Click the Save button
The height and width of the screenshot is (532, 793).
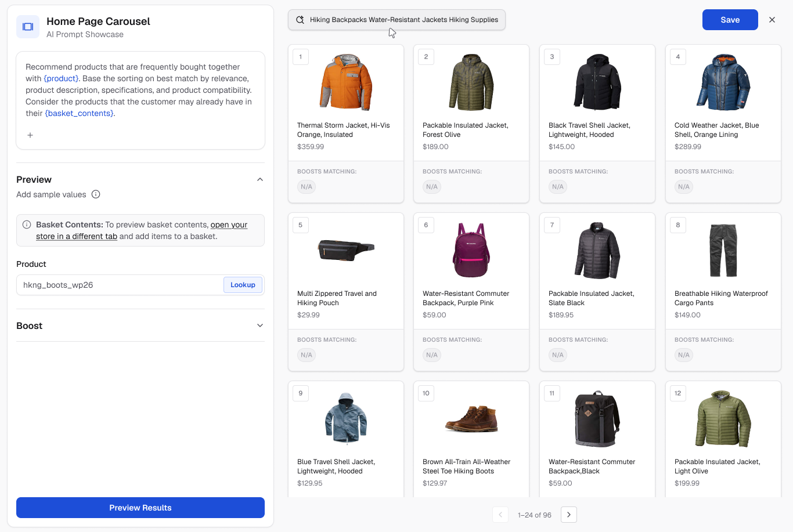[730, 20]
